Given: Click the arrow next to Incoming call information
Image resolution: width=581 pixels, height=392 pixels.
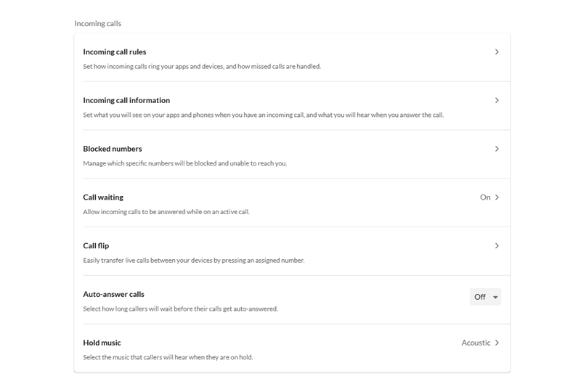Looking at the screenshot, I should [497, 100].
